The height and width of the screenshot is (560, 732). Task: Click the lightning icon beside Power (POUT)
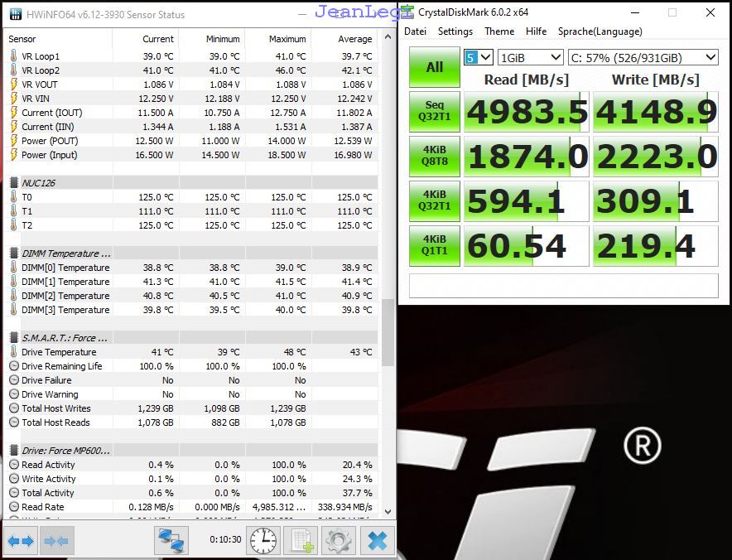pos(13,141)
